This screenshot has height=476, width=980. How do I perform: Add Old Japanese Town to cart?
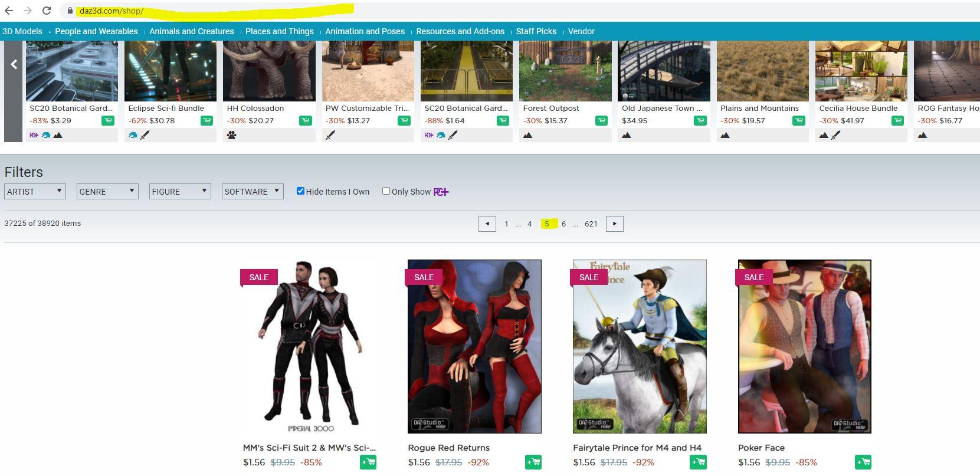click(700, 121)
